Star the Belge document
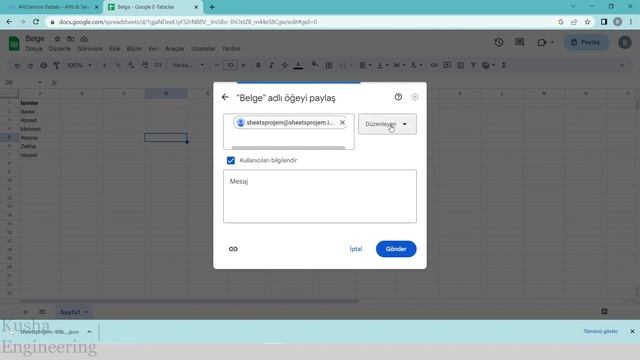 [x=57, y=39]
